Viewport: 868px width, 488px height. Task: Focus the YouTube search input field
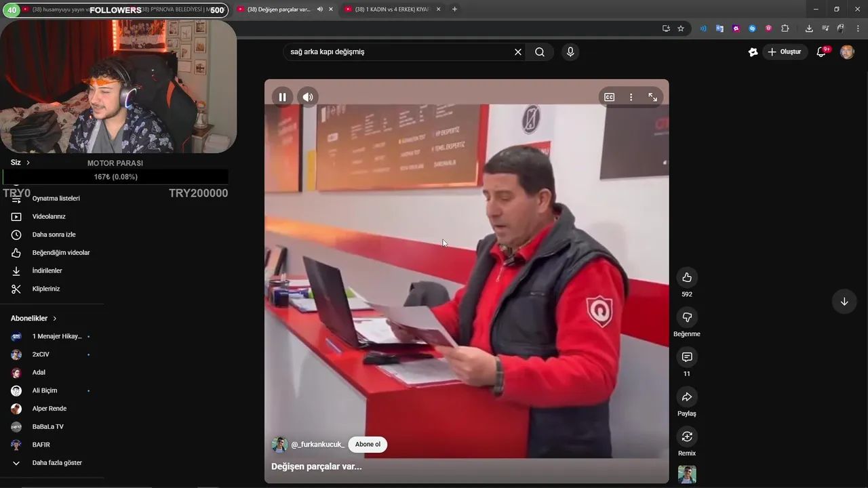399,52
